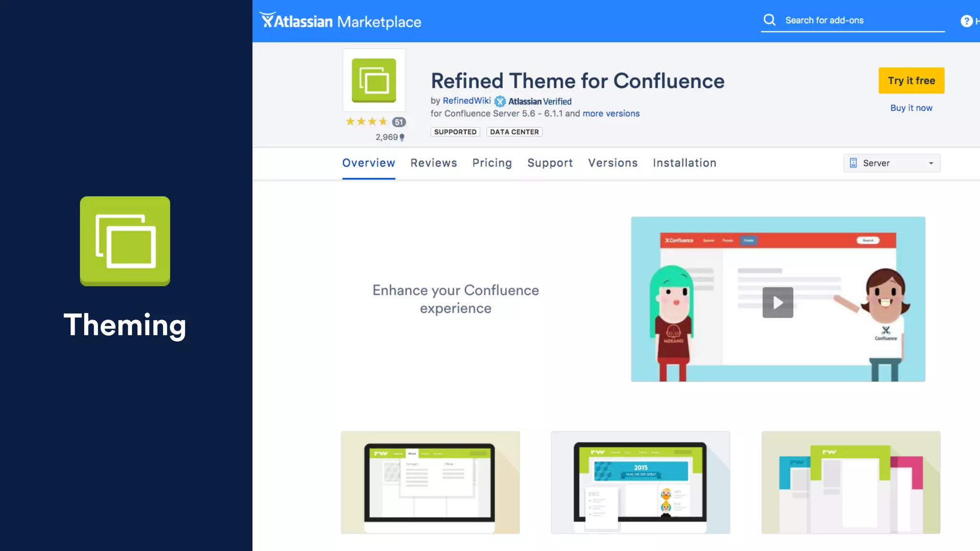Open the help question mark icon
Image resolution: width=980 pixels, height=551 pixels.
[x=966, y=21]
